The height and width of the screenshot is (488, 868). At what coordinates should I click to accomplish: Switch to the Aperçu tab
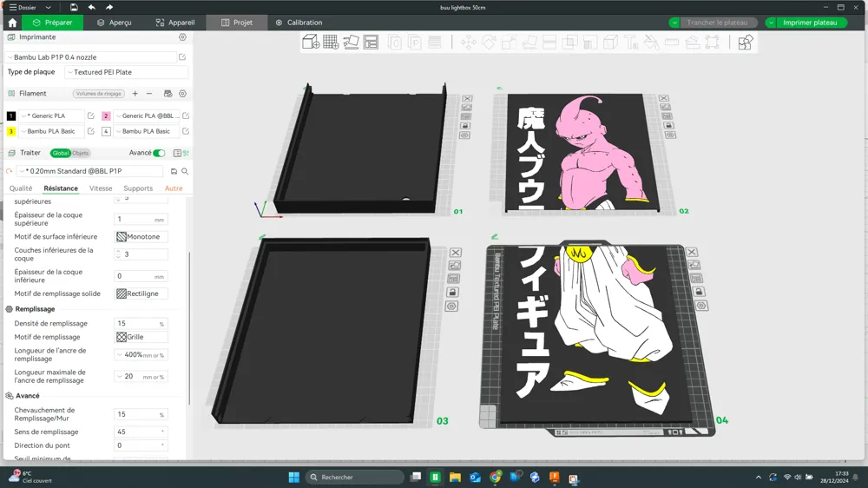[114, 23]
